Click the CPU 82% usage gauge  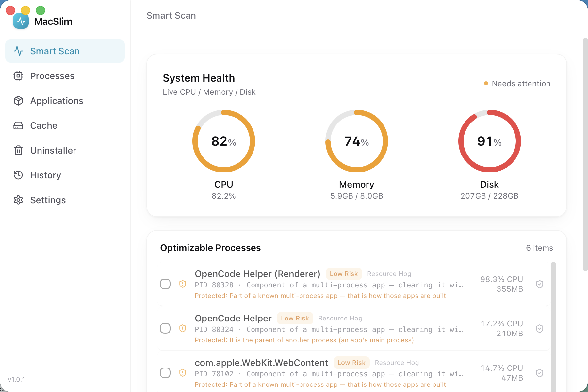224,141
